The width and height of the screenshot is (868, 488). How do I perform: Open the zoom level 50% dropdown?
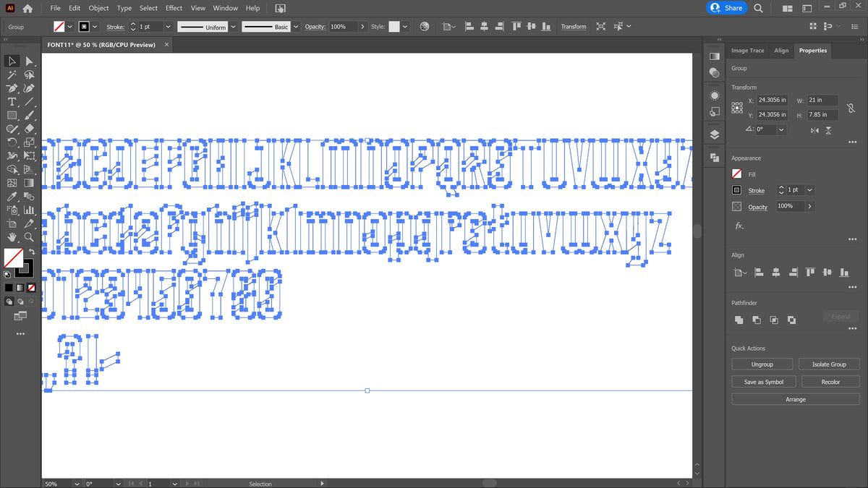click(x=77, y=484)
